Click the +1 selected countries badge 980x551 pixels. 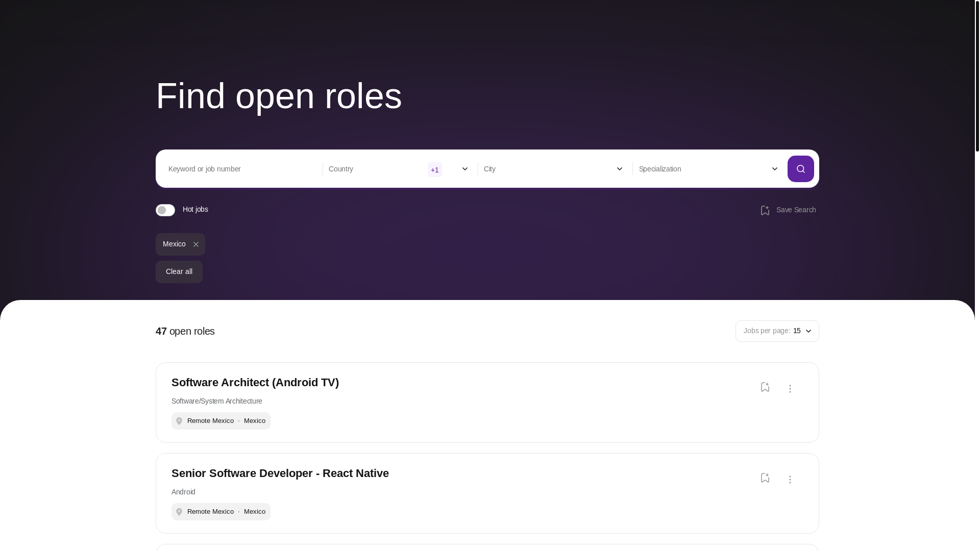point(435,169)
